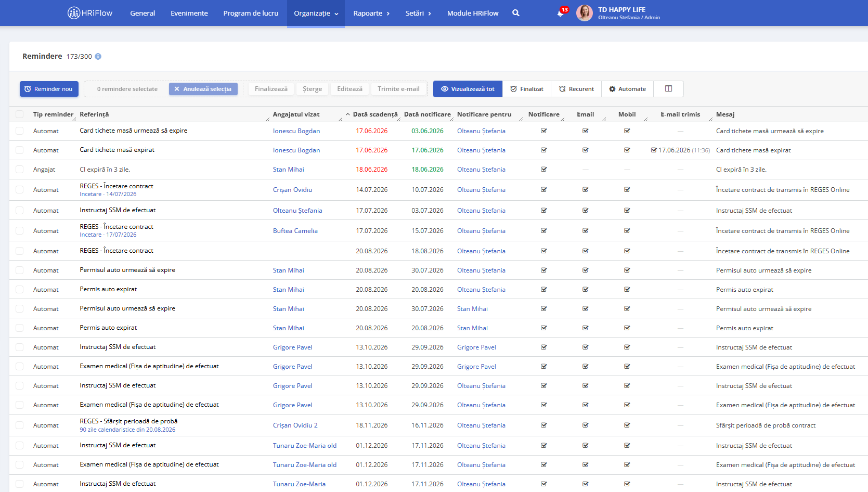This screenshot has height=492, width=868.
Task: Open employee link Crișan Ovidiu 2
Action: (295, 425)
